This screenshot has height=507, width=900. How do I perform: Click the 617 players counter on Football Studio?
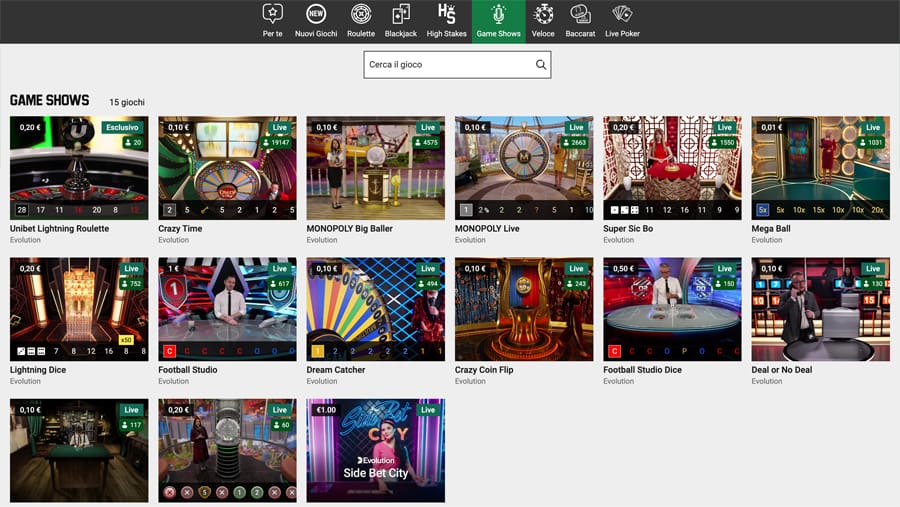(280, 284)
